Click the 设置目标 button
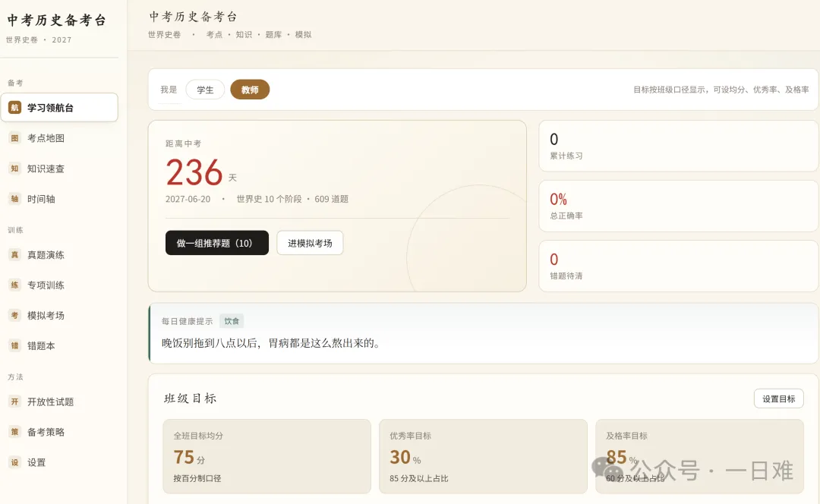Viewport: 820px width, 504px height. [779, 398]
